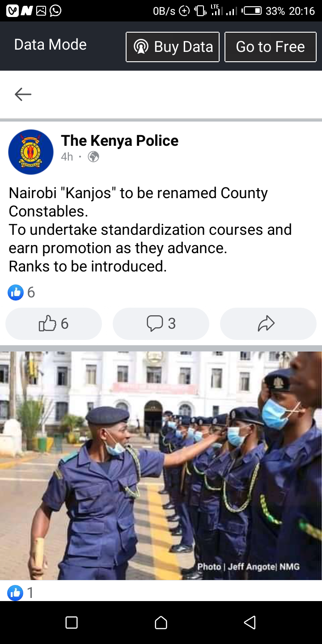The height and width of the screenshot is (644, 322).
Task: Like the post with thumbs-up button
Action: tap(54, 323)
